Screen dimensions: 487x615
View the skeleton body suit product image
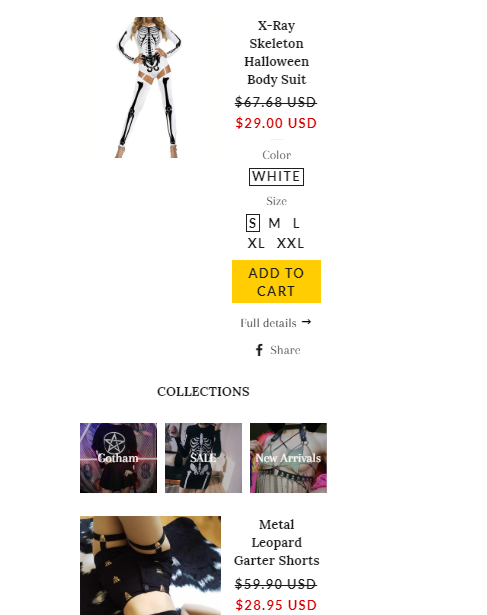pos(150,87)
